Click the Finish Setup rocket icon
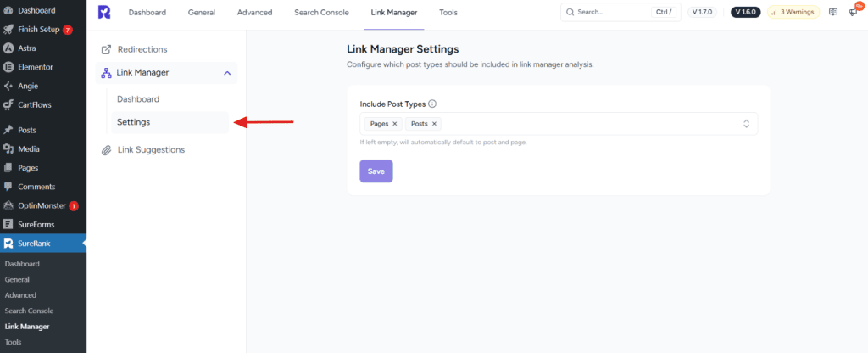Screen dimensions: 868x353 click(8, 30)
